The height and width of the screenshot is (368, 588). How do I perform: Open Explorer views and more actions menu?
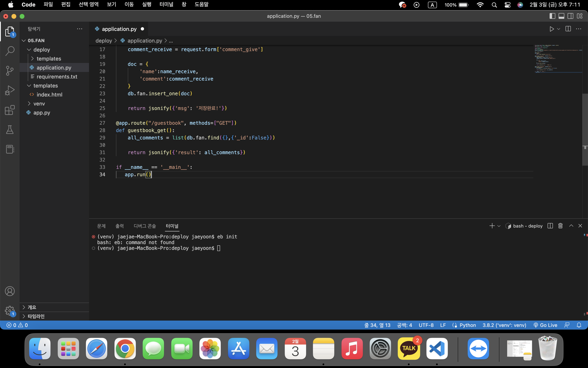pos(80,29)
